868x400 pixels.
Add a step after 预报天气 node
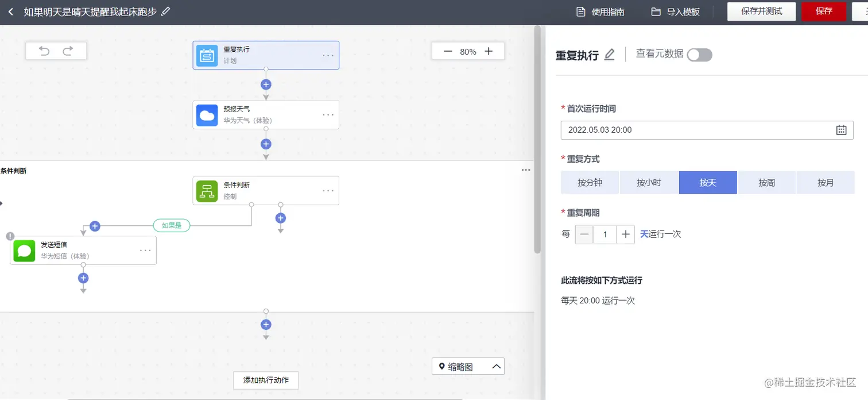tap(266, 144)
